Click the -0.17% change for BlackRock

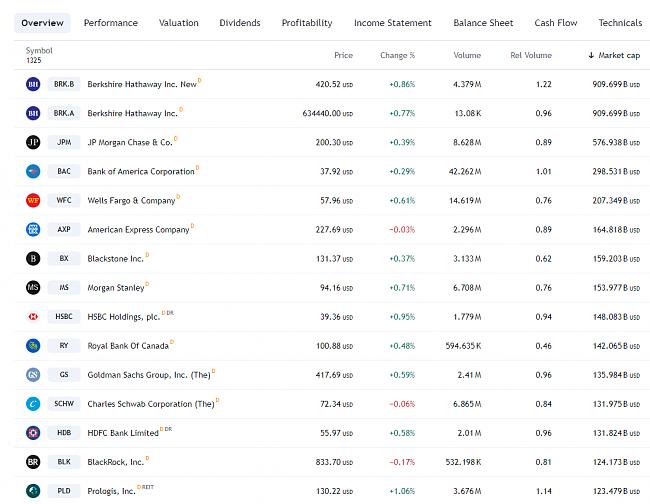click(402, 462)
